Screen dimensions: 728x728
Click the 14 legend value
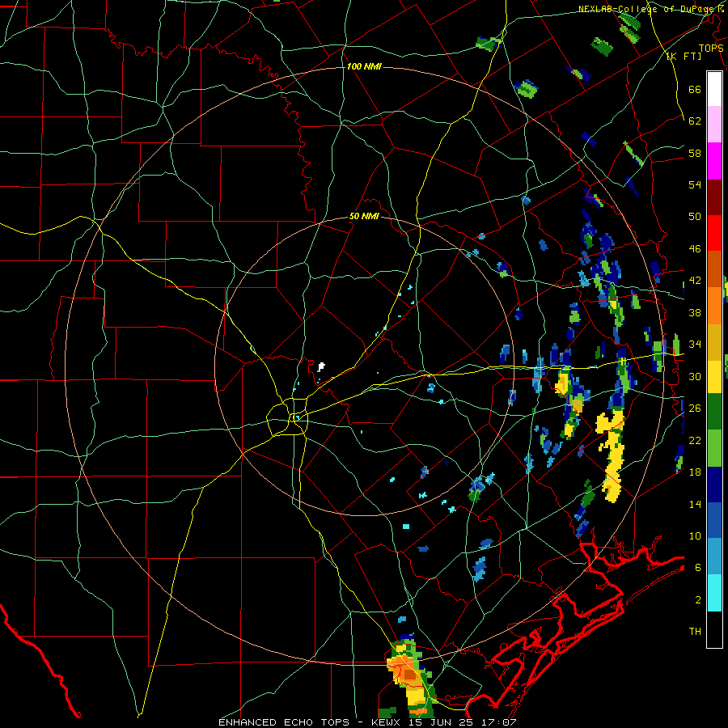click(x=695, y=504)
